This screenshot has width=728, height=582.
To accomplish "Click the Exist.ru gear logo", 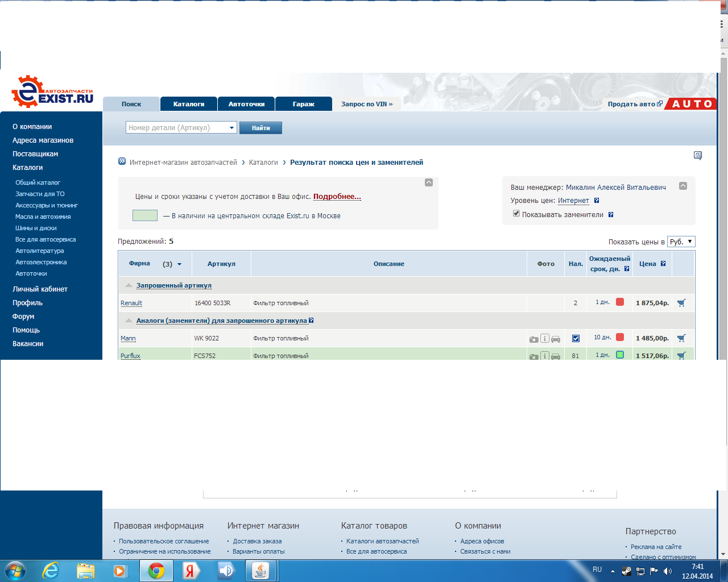I will point(52,92).
